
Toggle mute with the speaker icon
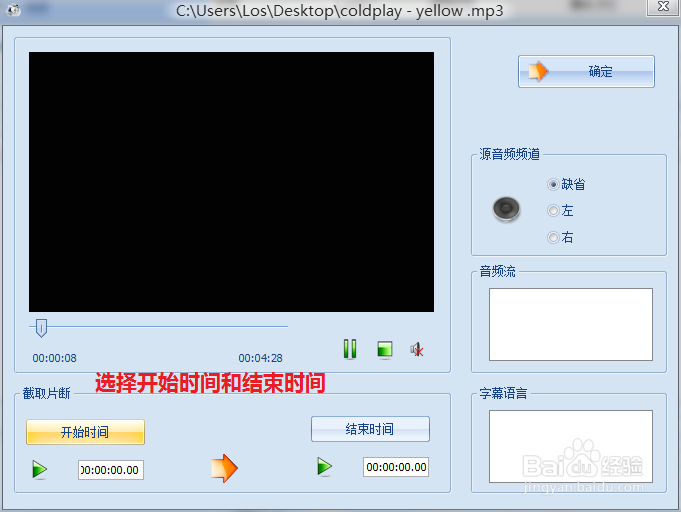coord(417,349)
